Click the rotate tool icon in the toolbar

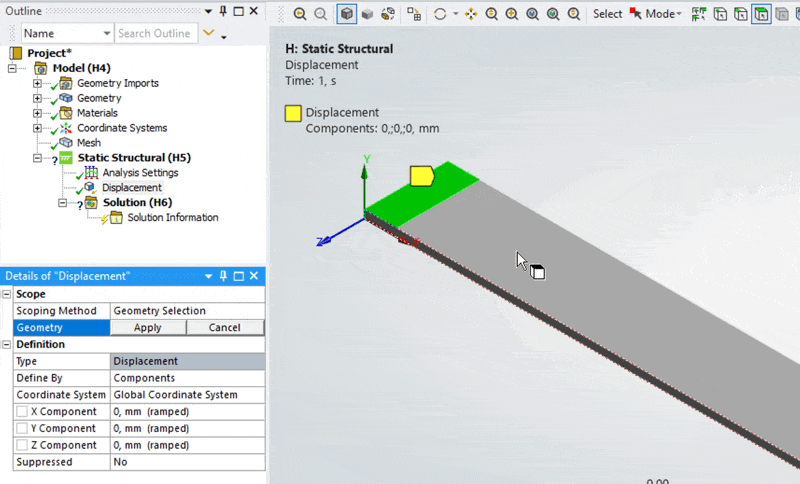(x=439, y=15)
